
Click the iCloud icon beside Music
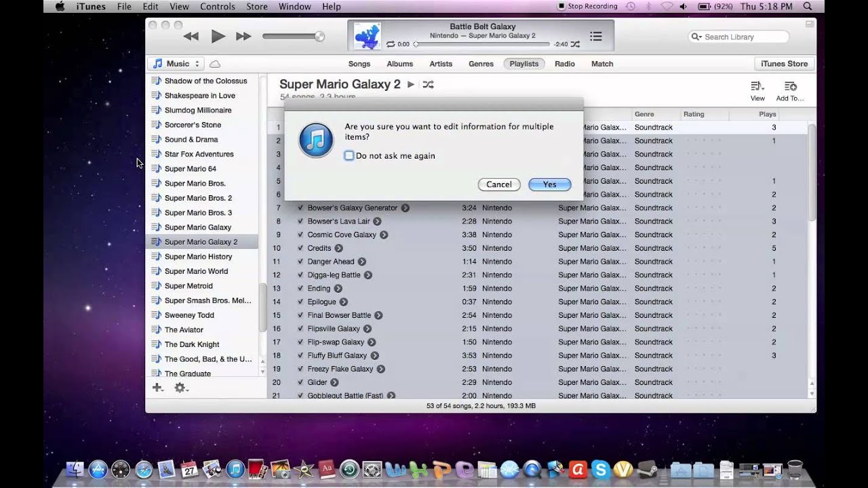click(215, 64)
